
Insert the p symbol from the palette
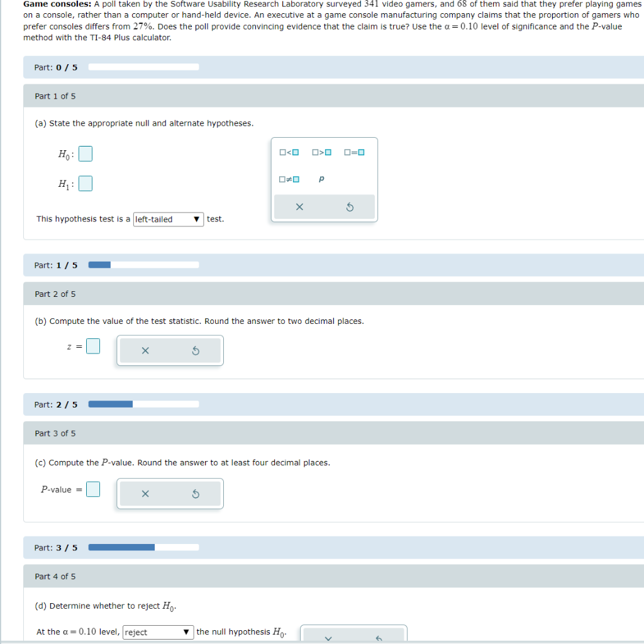coord(321,179)
